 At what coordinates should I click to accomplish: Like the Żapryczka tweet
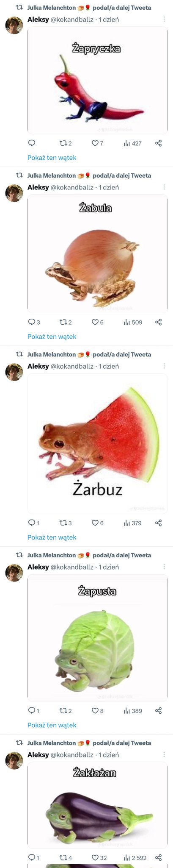coord(97,143)
